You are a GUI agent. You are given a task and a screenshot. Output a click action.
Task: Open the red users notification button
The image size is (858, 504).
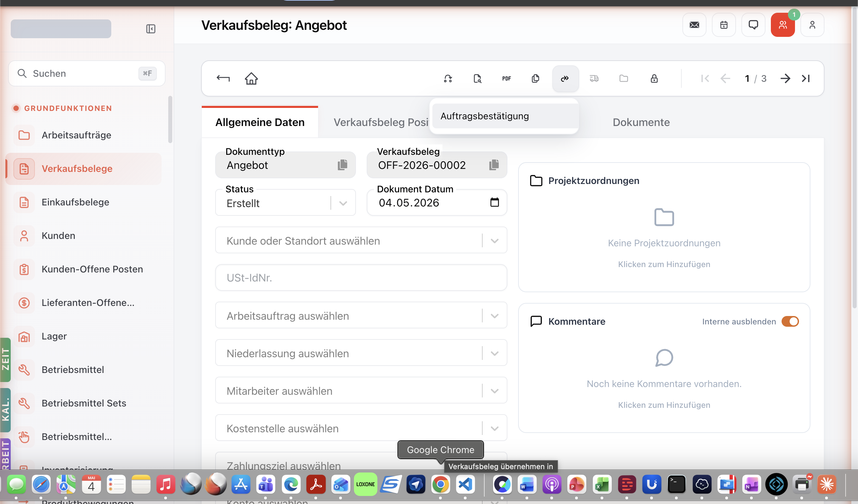point(782,25)
